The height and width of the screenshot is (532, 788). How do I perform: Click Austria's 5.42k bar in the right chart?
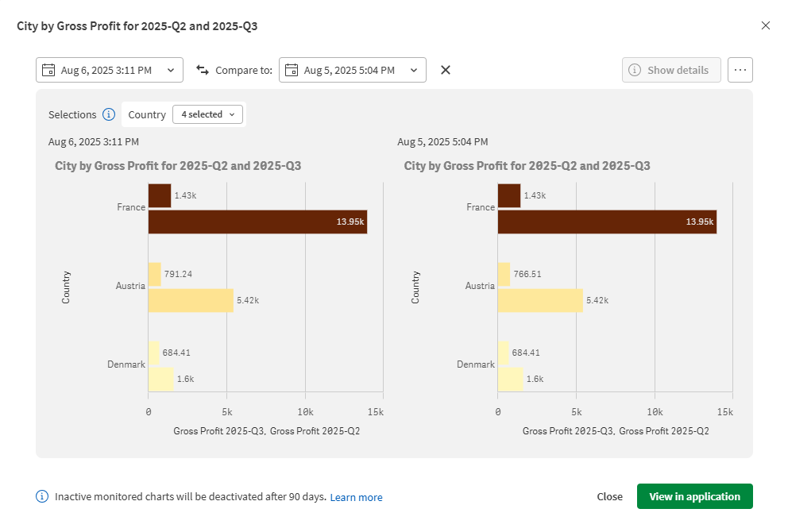coord(540,300)
